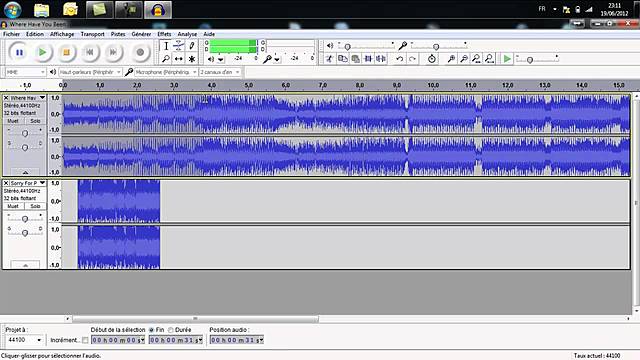
Task: Click the Pause playback button
Action: point(19,52)
